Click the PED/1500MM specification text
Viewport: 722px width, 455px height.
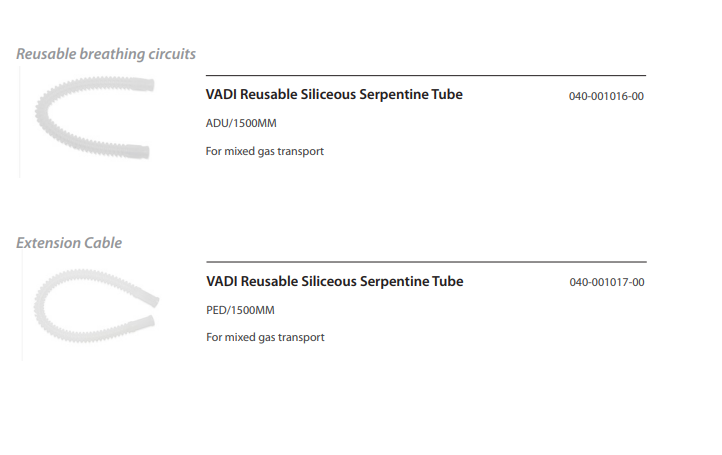click(x=240, y=310)
